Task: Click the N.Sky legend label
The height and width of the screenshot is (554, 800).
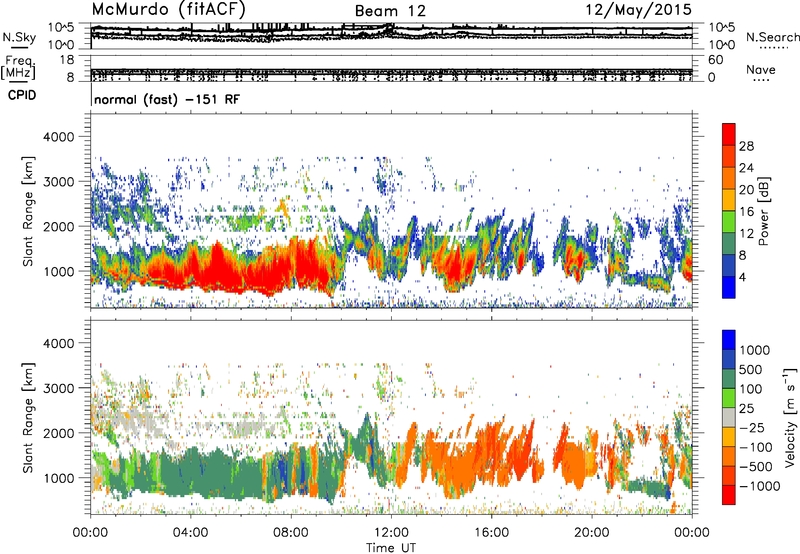Action: [x=19, y=37]
